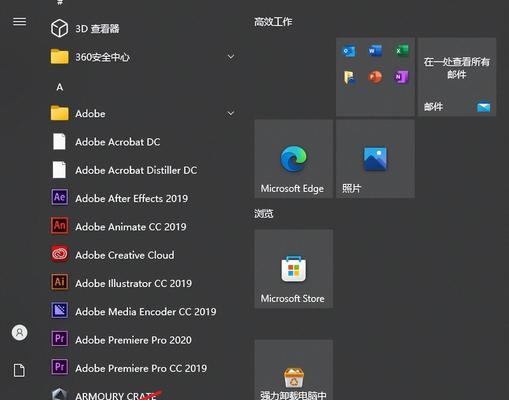Viewport: 509px width, 400px height.
Task: Select Adobe Creative Cloud text
Action: (125, 255)
